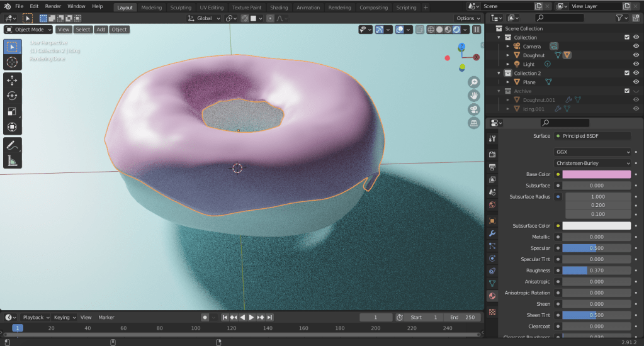Click the pink Base Color swatch

pos(596,174)
